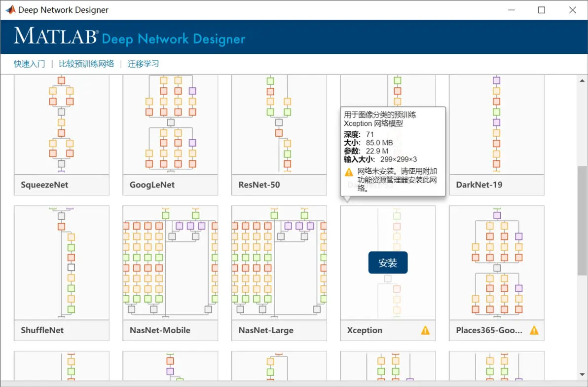This screenshot has width=588, height=387.
Task: Click the NasNet-Large name label
Action: (x=266, y=330)
